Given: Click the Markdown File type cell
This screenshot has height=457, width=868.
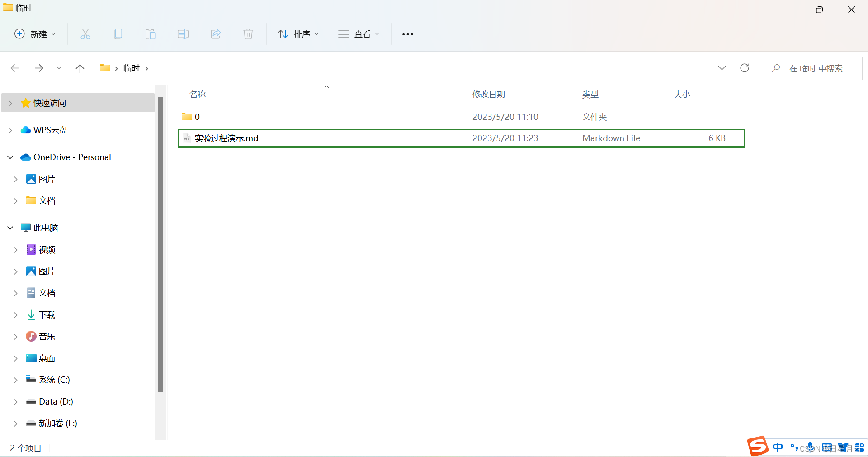Looking at the screenshot, I should click(x=611, y=138).
